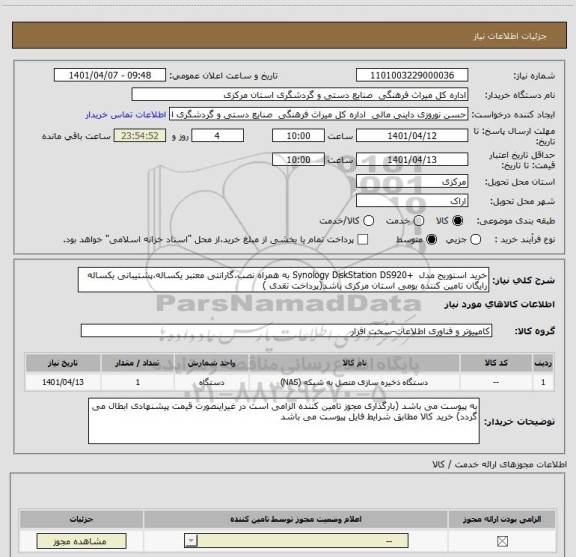Click the delivery province field مرکزی
The image size is (576, 557).
point(412,182)
